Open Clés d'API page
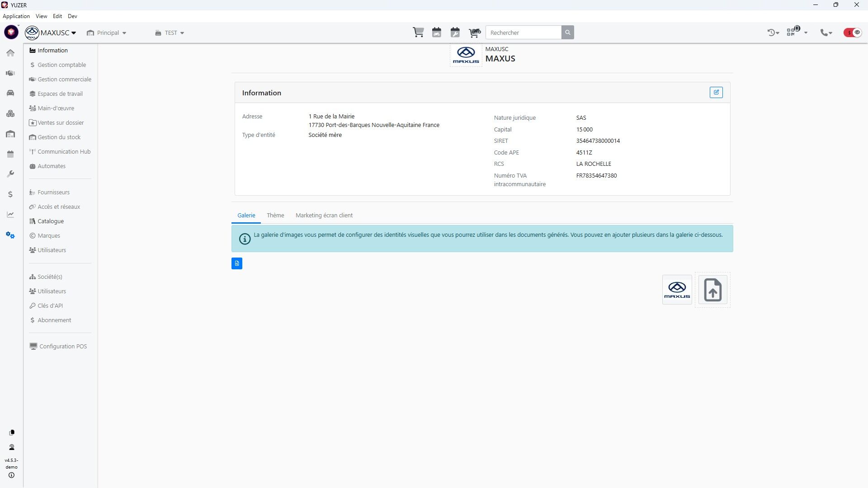The image size is (868, 488). click(50, 306)
